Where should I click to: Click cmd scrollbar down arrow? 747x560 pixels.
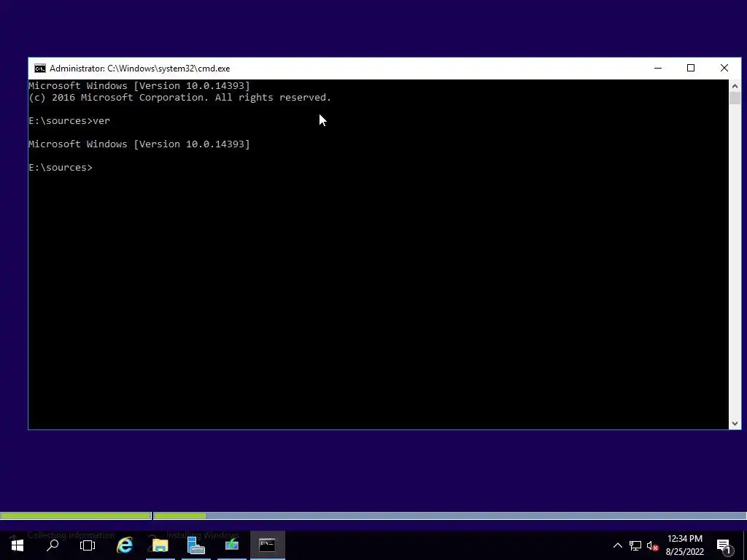pos(735,424)
